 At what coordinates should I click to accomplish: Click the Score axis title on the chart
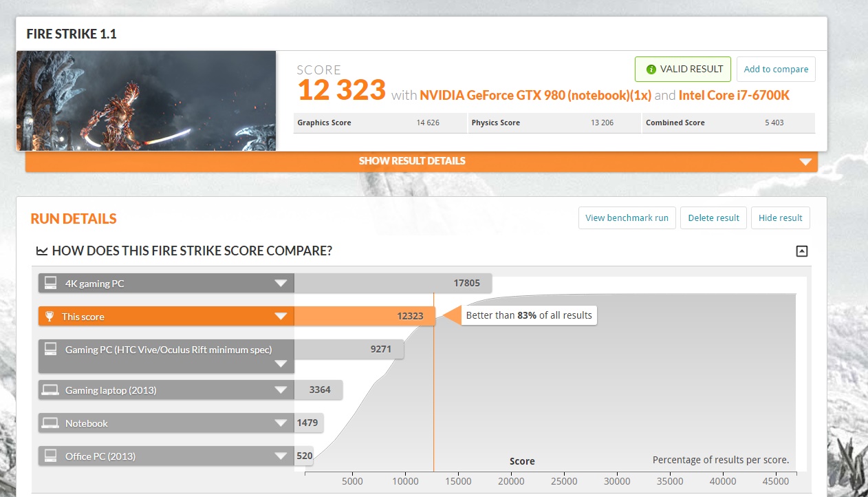[522, 461]
